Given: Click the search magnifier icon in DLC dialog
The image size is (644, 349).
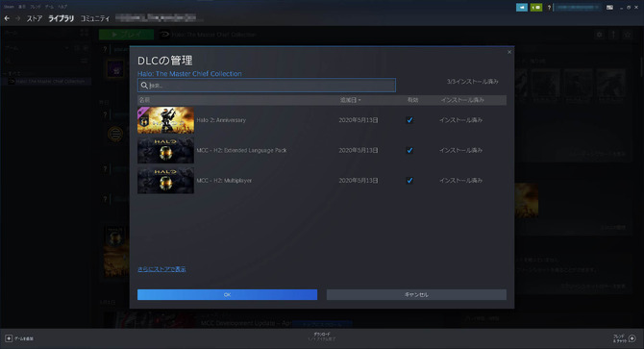Looking at the screenshot, I should [x=144, y=86].
